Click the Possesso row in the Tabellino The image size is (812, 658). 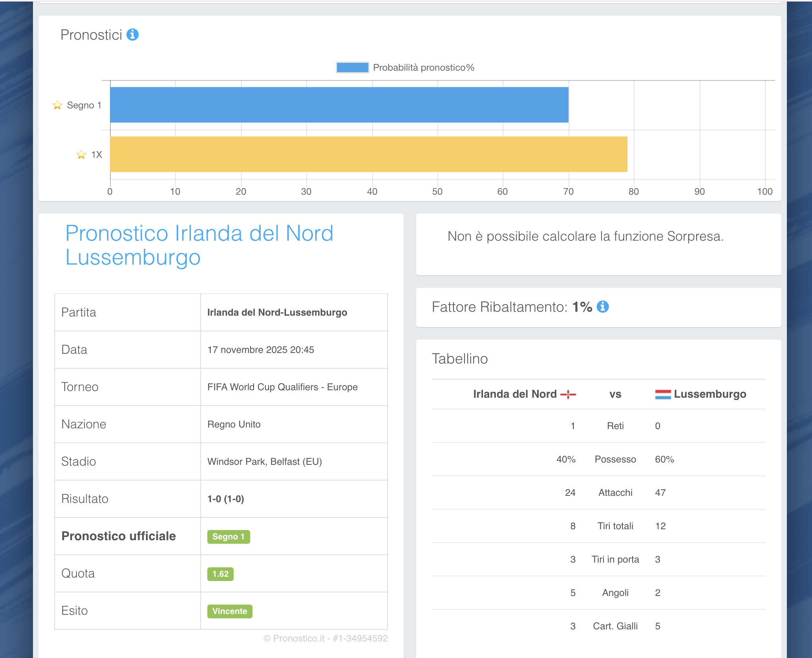pyautogui.click(x=615, y=459)
